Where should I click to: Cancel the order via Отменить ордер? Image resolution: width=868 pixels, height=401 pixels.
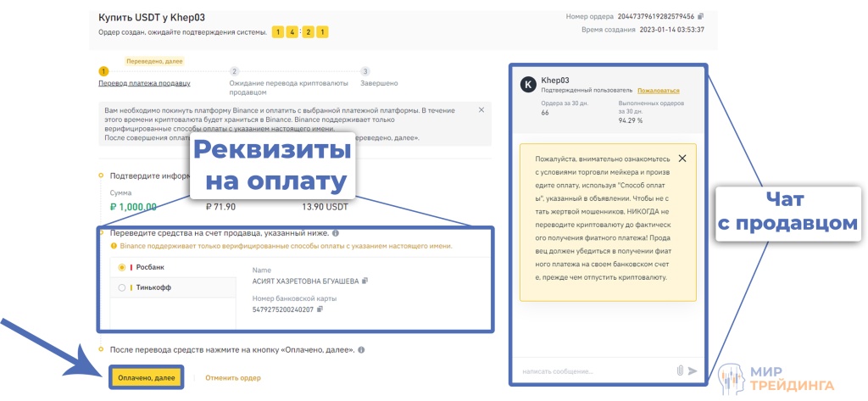coord(233,378)
